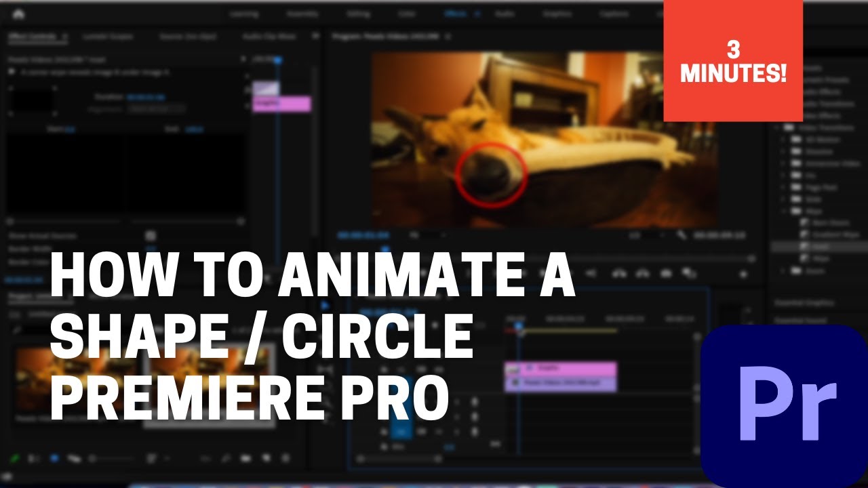
Task: Open the Lumetri Scopes panel tab
Action: [x=108, y=36]
